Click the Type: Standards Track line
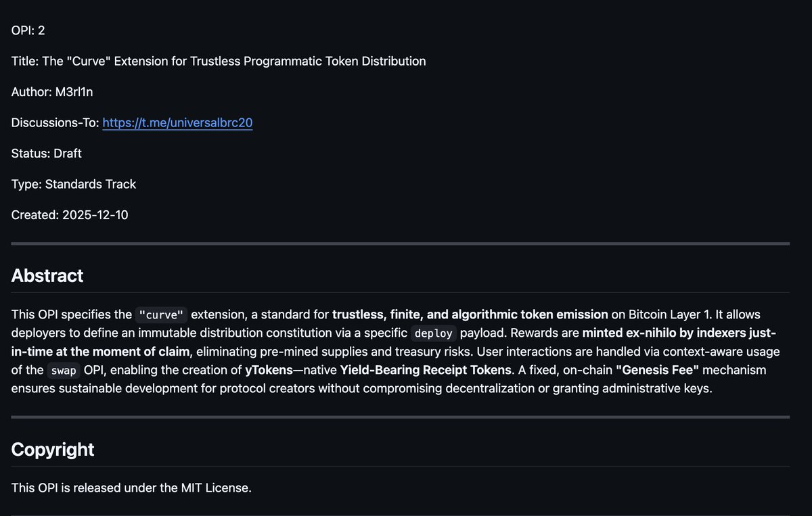The width and height of the screenshot is (812, 516). pyautogui.click(x=73, y=184)
